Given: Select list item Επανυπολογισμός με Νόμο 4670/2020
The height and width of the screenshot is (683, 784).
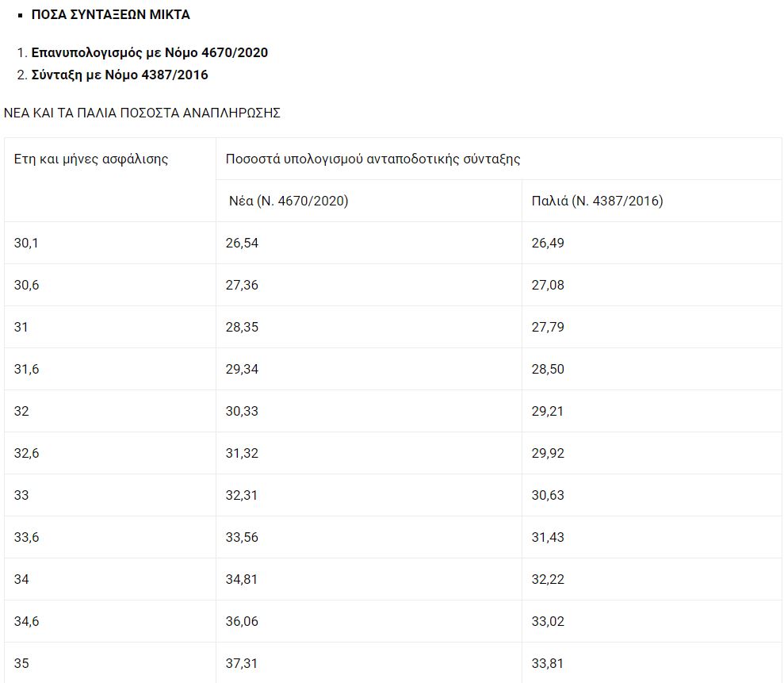Looking at the screenshot, I should tap(150, 52).
